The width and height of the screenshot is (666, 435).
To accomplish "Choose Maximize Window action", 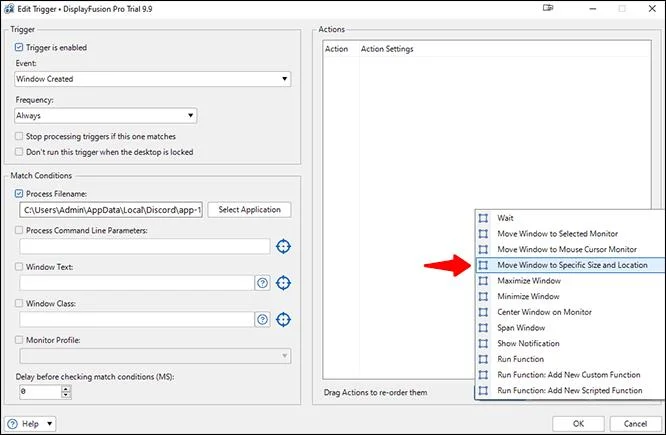I will (x=570, y=281).
